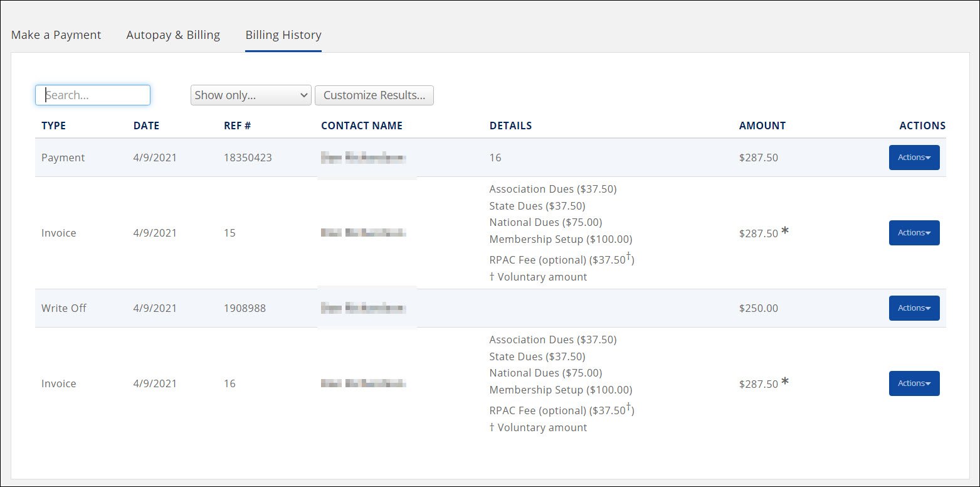Click the DETAILS column header

coord(510,126)
